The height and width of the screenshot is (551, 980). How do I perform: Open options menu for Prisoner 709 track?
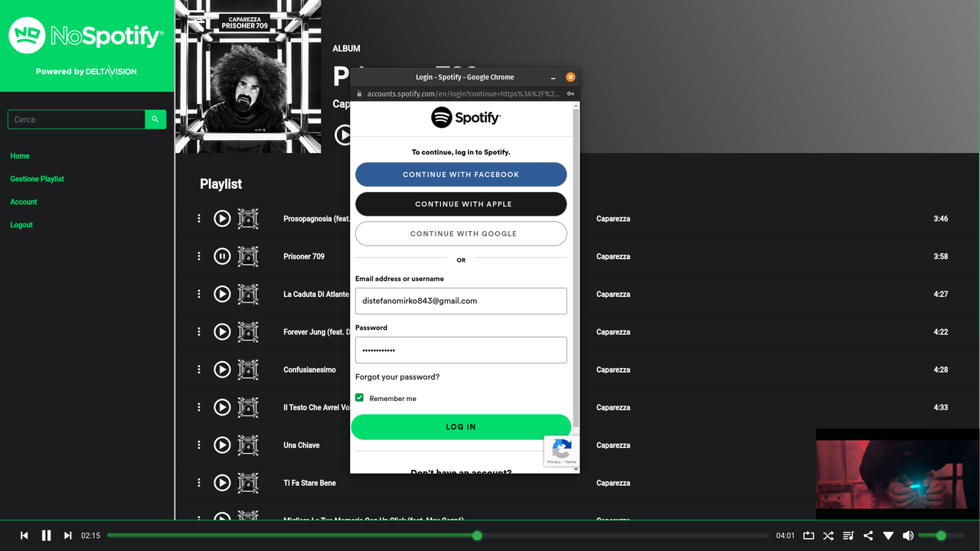point(199,256)
